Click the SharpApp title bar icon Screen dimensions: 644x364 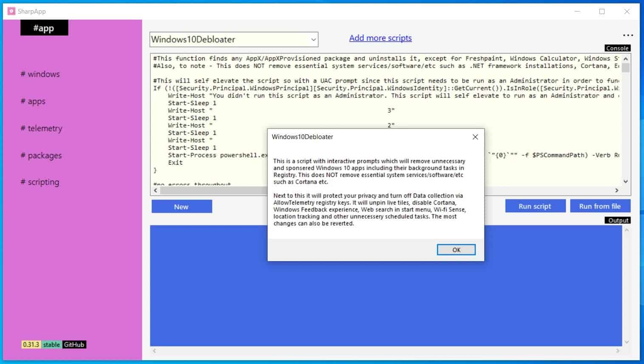11,11
